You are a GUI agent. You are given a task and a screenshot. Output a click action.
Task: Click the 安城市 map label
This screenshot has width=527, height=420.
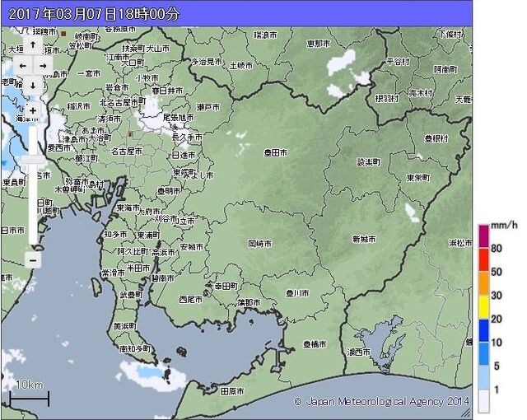pos(192,247)
